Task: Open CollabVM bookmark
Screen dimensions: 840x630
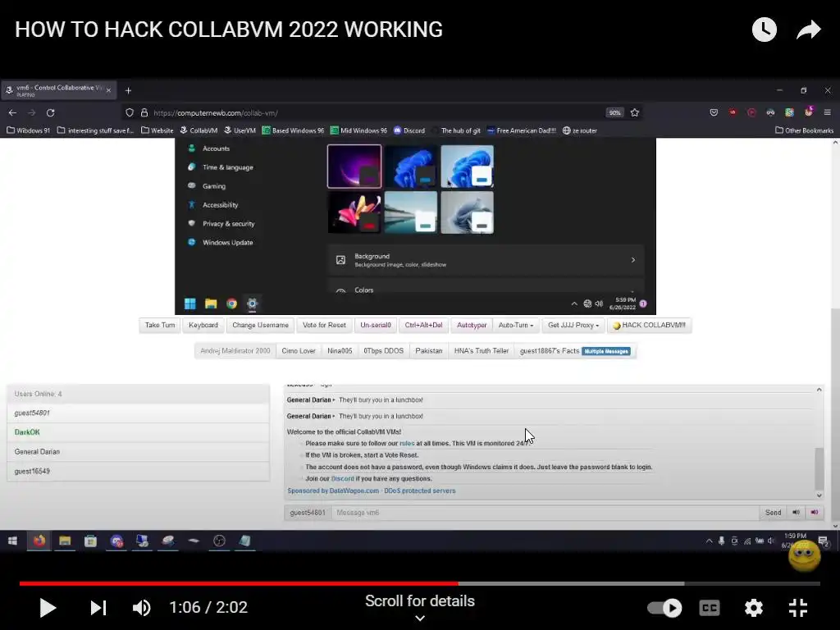Action: (x=199, y=130)
